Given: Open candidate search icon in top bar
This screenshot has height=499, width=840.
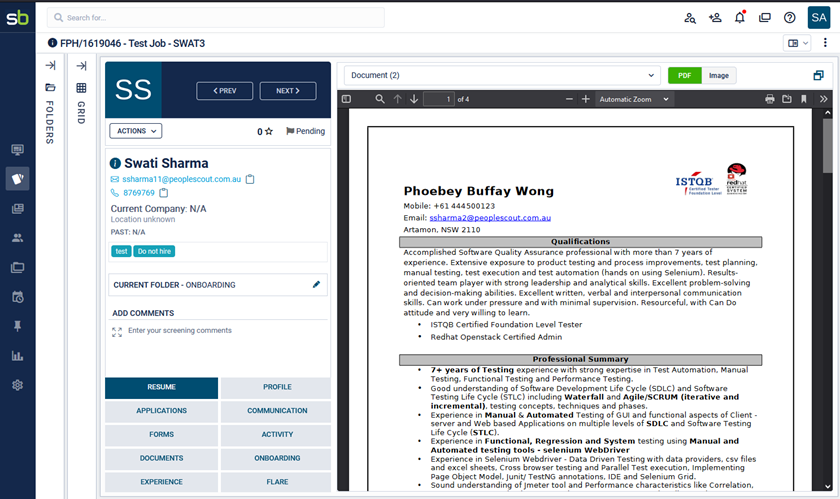Looking at the screenshot, I should point(689,18).
